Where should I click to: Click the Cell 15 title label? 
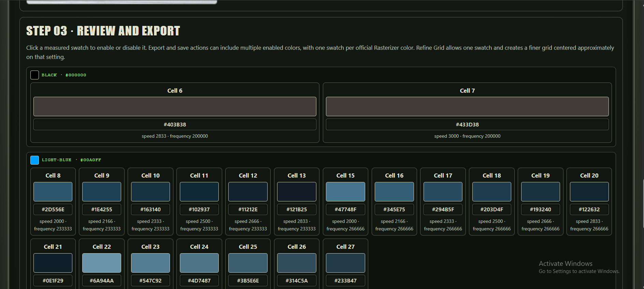(x=345, y=176)
